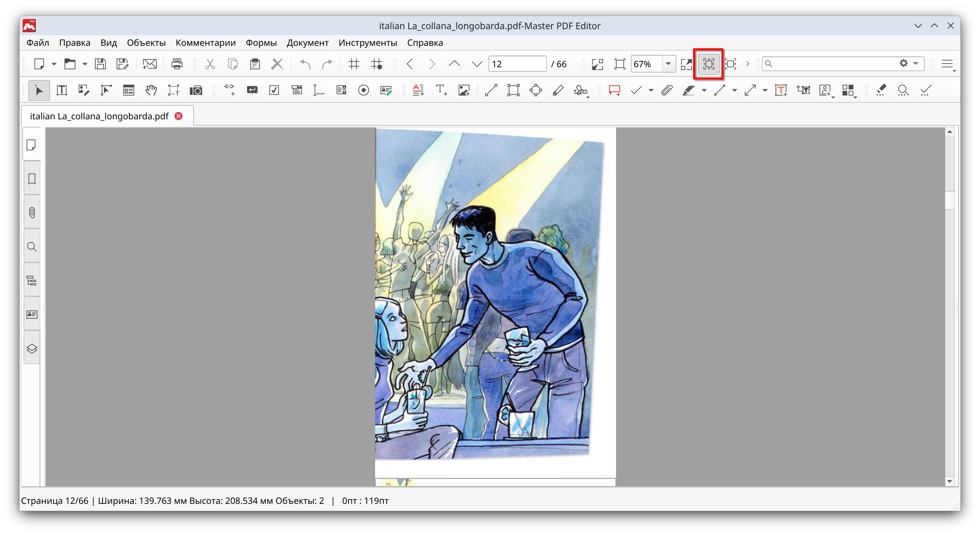Open the Справка menu
Image resolution: width=980 pixels, height=534 pixels.
coord(425,42)
